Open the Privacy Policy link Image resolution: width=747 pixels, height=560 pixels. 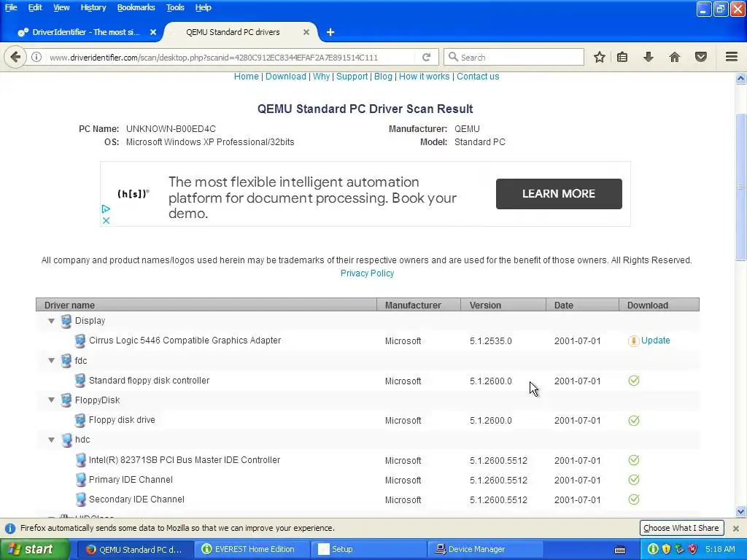click(x=367, y=273)
